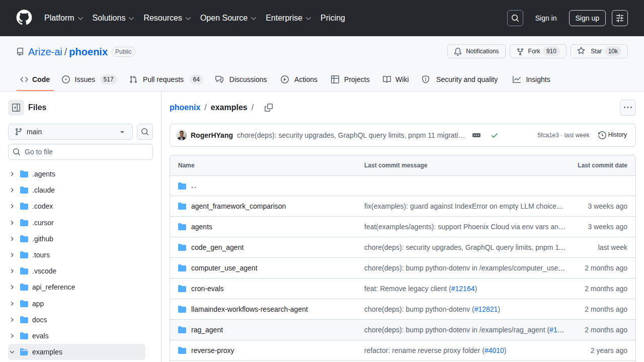Click the rag_agent folder icon
Image resolution: width=644 pixels, height=362 pixels.
pyautogui.click(x=182, y=330)
